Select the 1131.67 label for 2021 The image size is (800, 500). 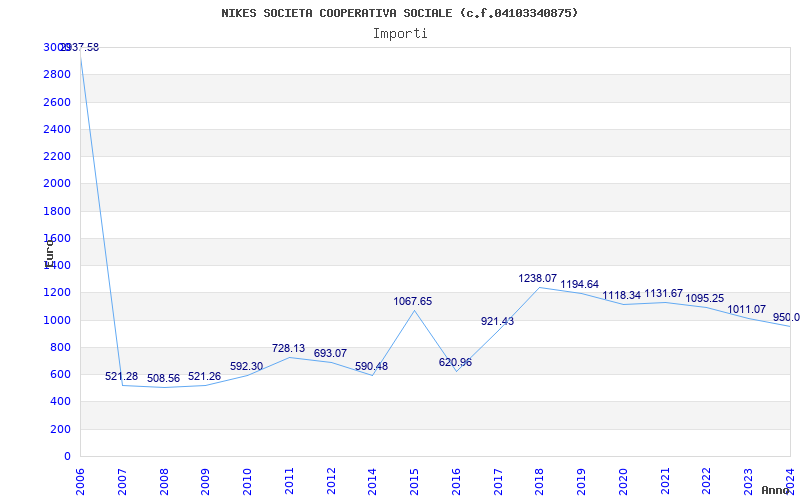click(x=663, y=293)
